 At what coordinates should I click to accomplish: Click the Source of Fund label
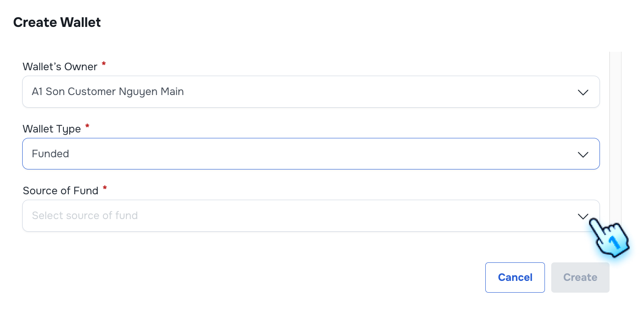60,190
